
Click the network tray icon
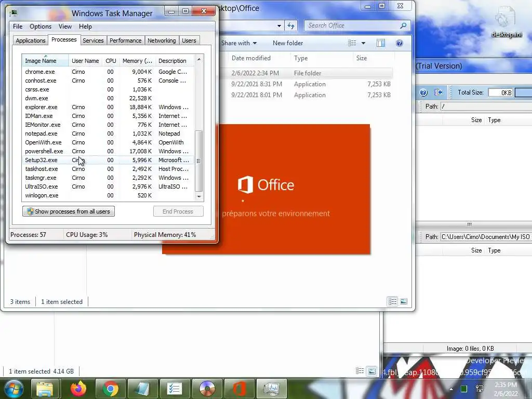pos(480,389)
